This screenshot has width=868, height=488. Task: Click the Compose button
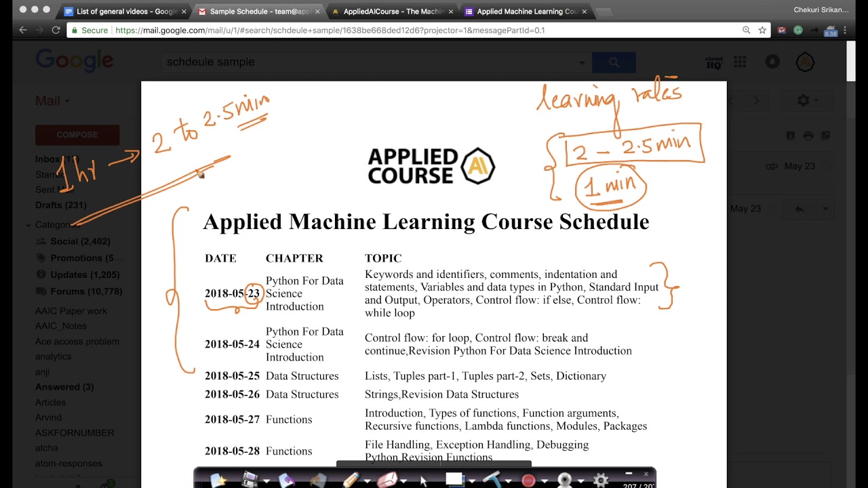[77, 135]
